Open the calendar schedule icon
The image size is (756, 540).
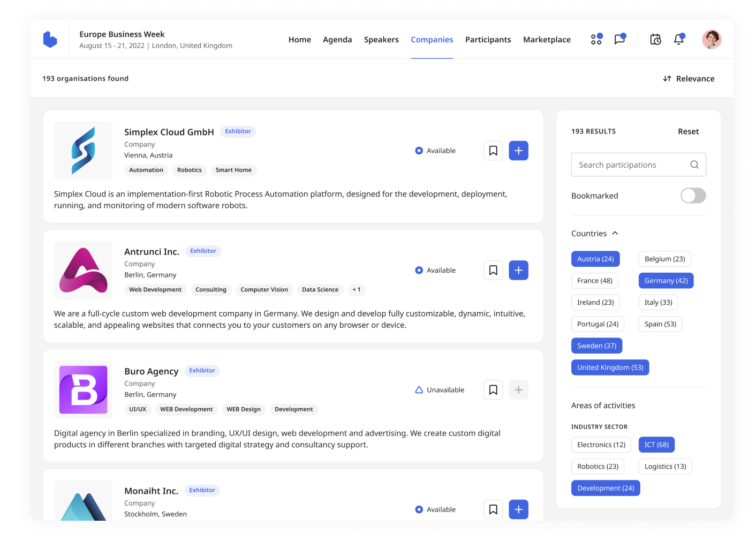point(655,39)
